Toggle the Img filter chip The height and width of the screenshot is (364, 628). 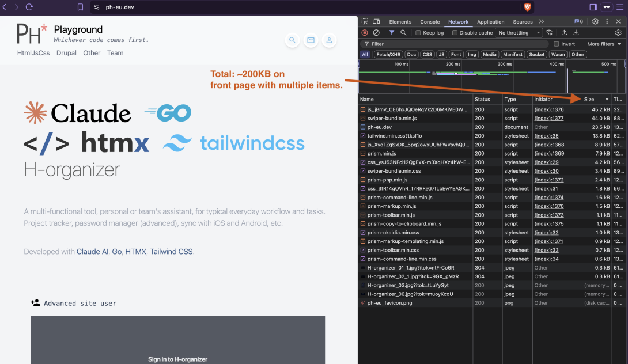click(472, 55)
